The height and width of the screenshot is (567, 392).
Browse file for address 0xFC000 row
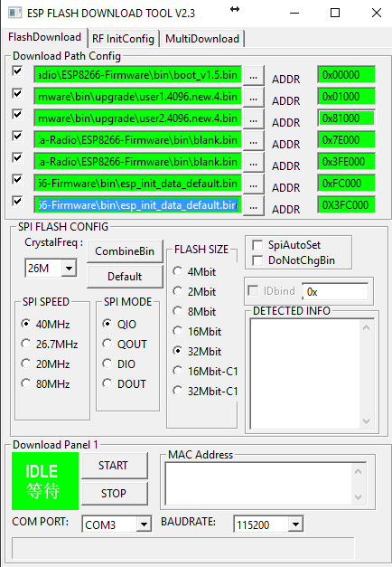pos(254,184)
